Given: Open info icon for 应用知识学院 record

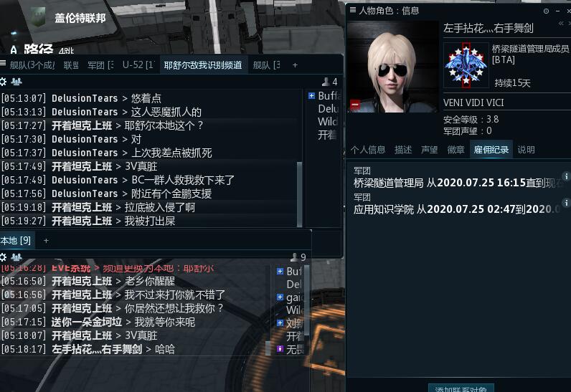Looking at the screenshot, I should click(566, 203).
